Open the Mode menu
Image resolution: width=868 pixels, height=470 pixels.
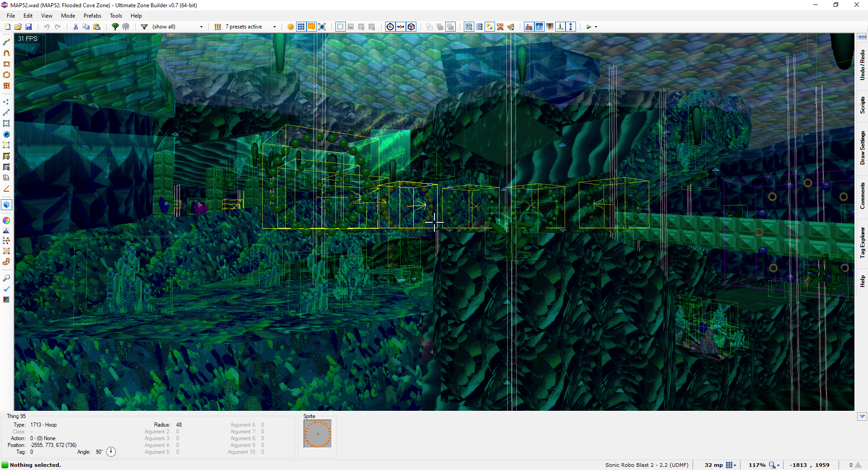(68, 16)
